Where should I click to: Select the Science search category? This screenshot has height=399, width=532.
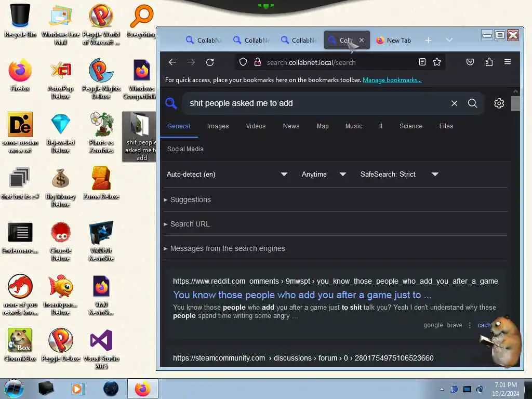[410, 126]
